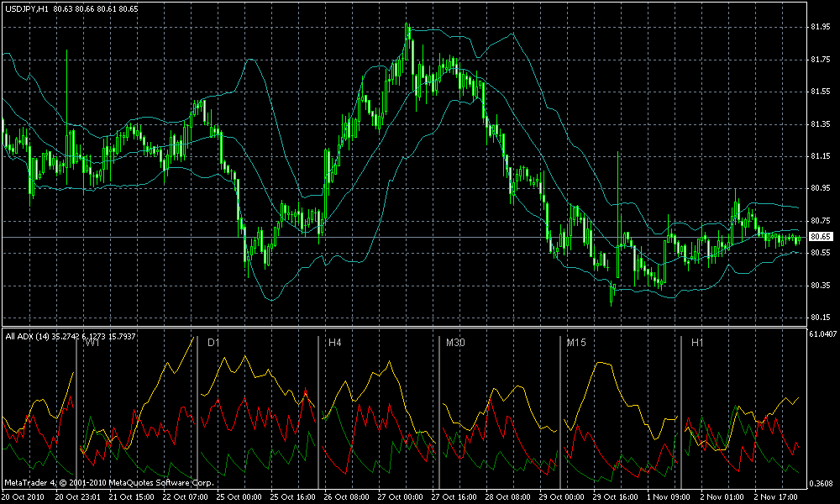Click the 81.55 price scale value

tap(820, 92)
